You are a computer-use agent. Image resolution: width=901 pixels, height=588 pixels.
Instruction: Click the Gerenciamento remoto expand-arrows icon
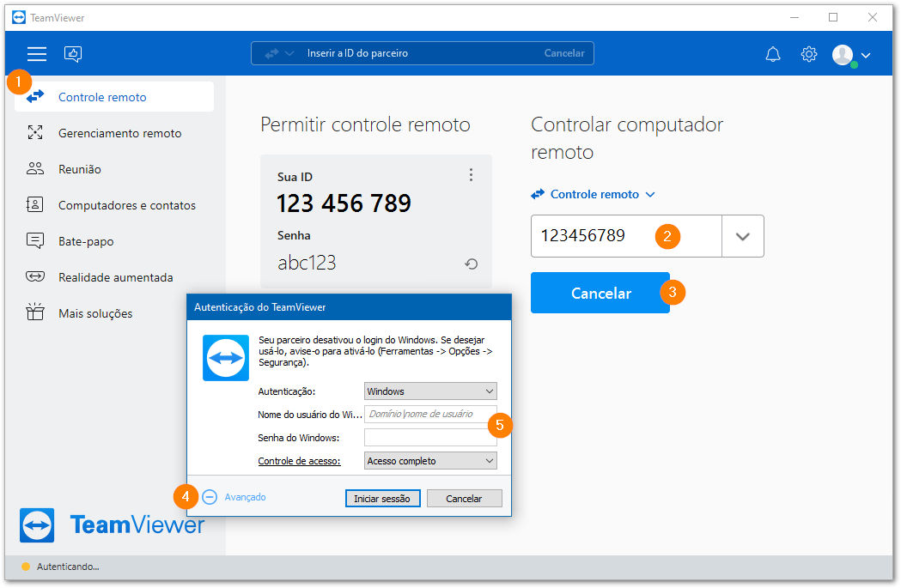[35, 133]
